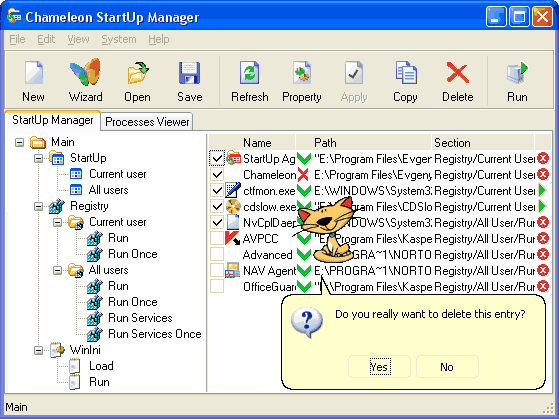Collapse the Main tree node
This screenshot has height=419, width=559.
19,143
